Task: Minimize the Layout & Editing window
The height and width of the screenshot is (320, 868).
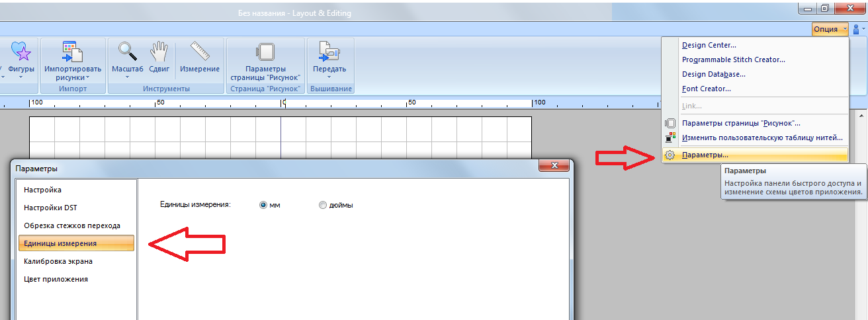Action: pyautogui.click(x=806, y=9)
